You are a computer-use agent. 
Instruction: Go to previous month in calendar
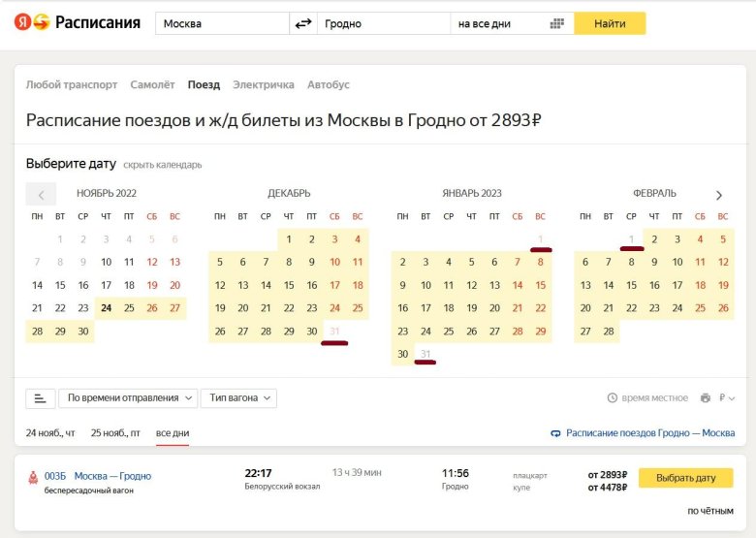41,194
